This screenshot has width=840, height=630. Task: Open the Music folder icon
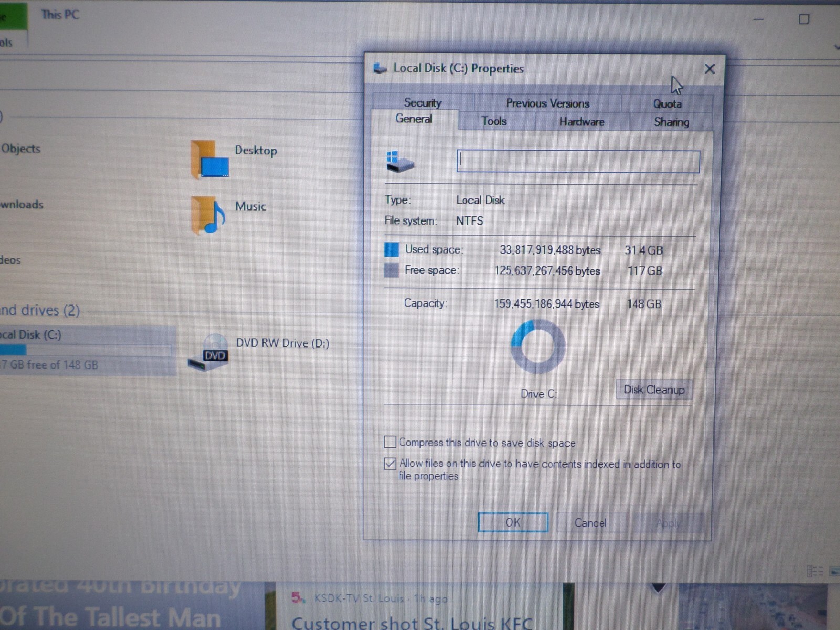click(x=208, y=215)
